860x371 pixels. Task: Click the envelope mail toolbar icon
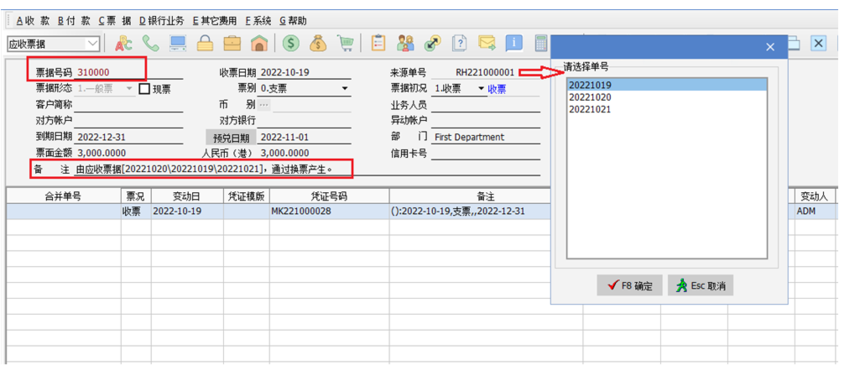486,43
